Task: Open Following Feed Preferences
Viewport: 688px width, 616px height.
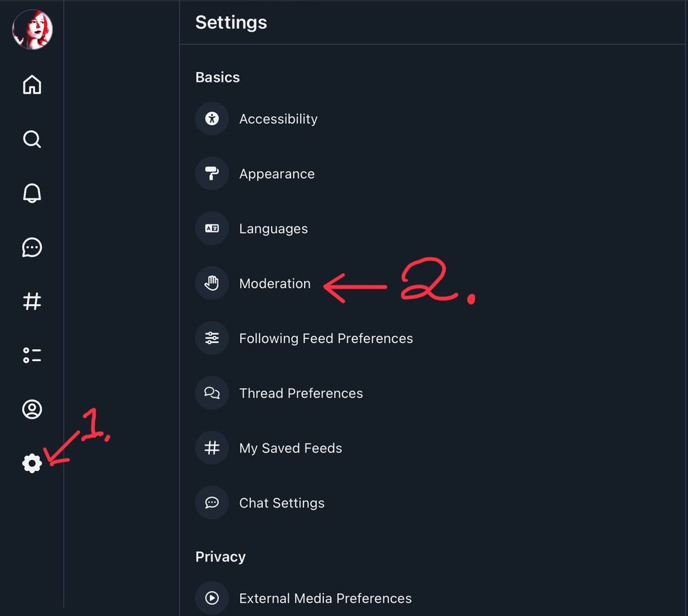Action: pos(432,338)
